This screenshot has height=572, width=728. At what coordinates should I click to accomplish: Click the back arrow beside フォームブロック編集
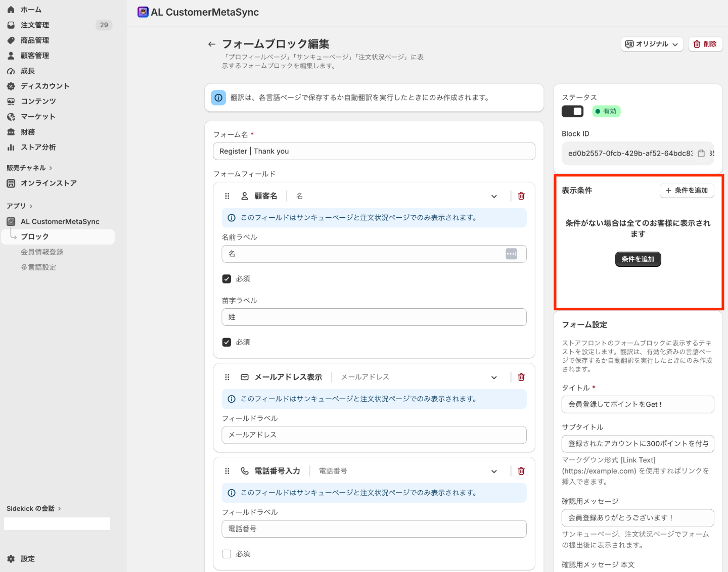coord(212,44)
